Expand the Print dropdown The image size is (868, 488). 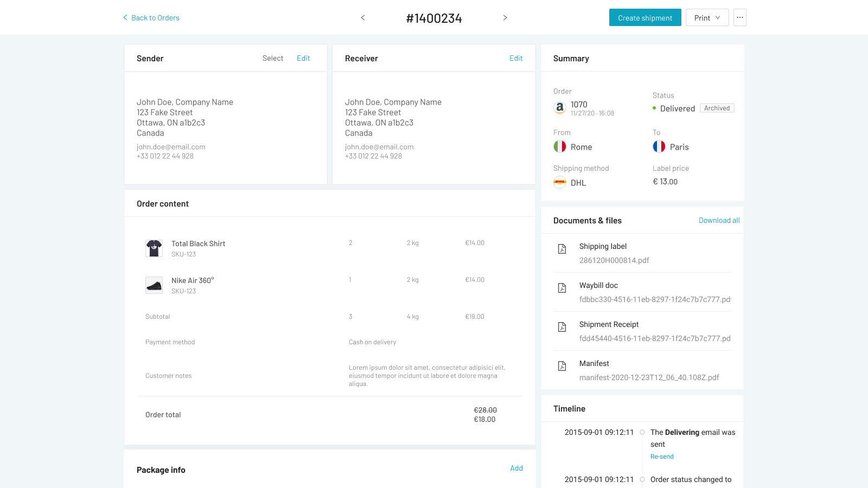(707, 18)
